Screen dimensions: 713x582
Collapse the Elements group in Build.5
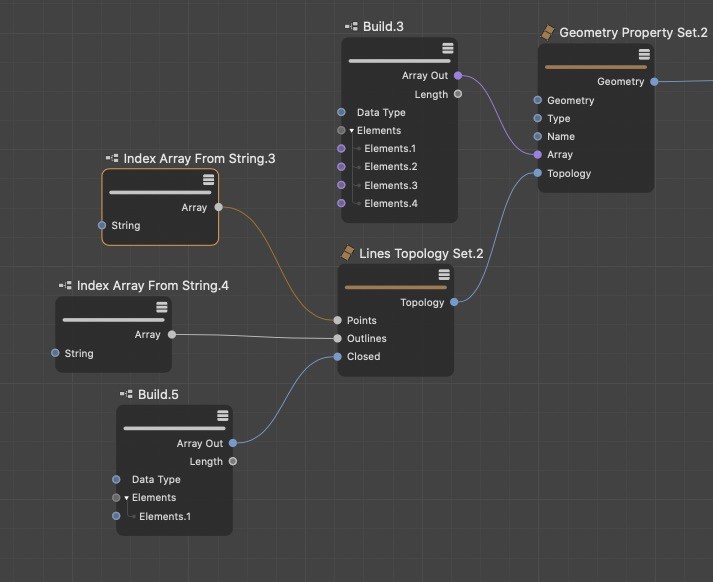126,498
